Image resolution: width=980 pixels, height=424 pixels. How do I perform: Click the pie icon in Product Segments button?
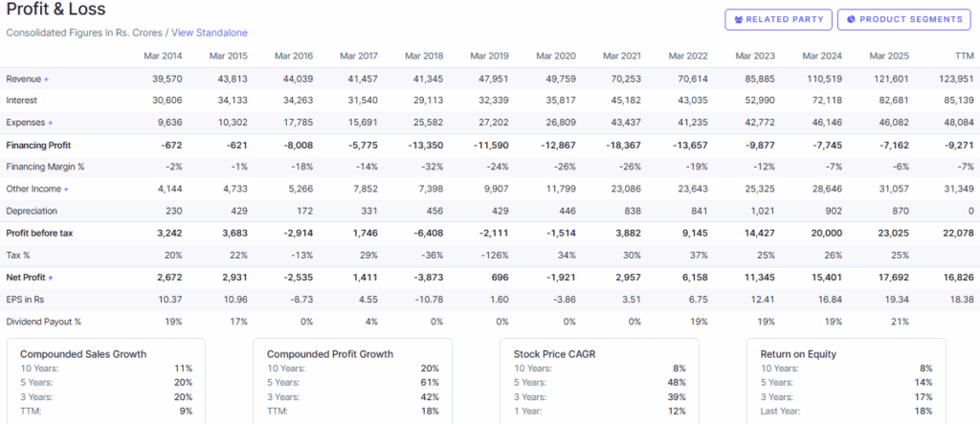coord(851,19)
